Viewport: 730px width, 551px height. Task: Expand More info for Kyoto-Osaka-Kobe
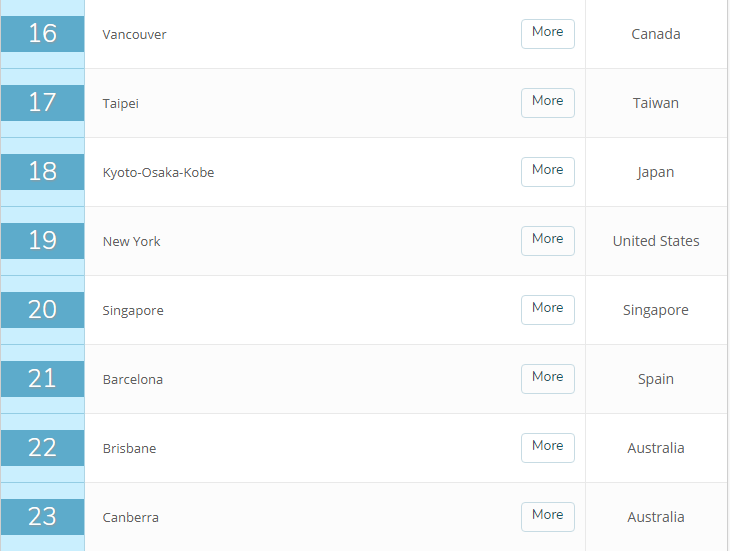[547, 171]
